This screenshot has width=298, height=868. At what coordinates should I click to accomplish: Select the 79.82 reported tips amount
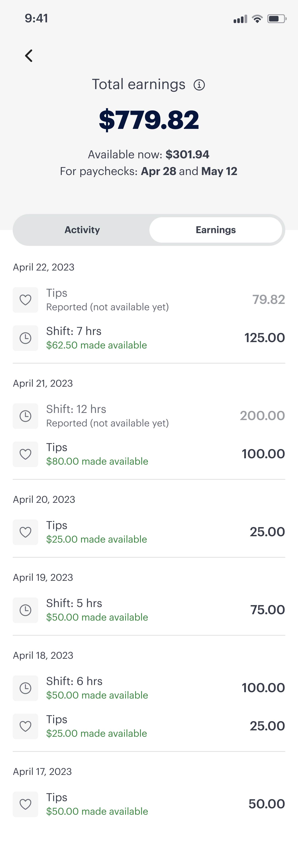(268, 300)
